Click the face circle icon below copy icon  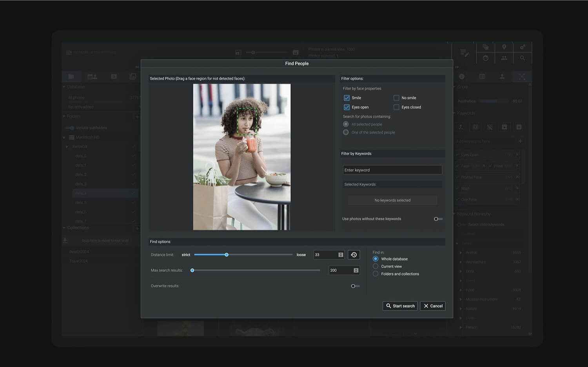coord(486,58)
